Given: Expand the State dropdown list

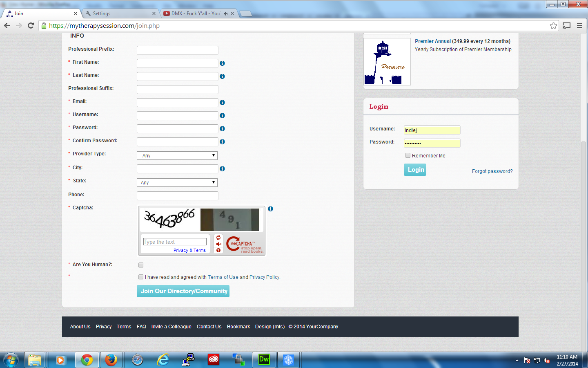Looking at the screenshot, I should pyautogui.click(x=177, y=183).
